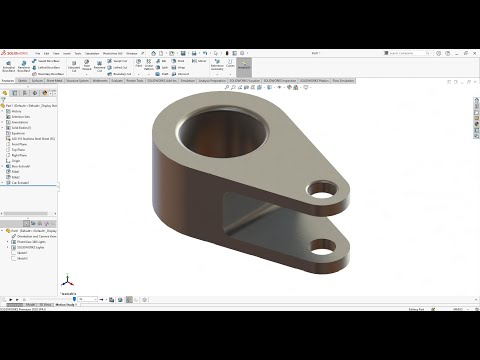Open the File menu

pos(38,53)
